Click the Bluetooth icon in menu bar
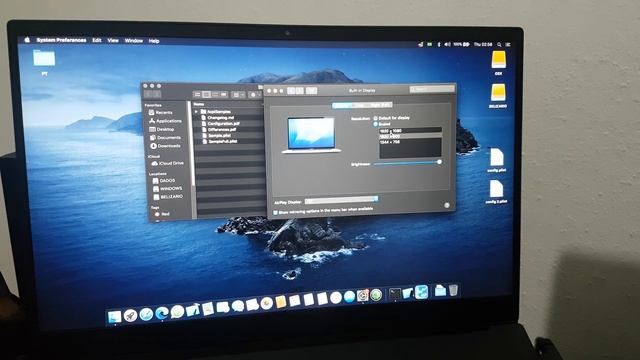This screenshot has height=360, width=640. coord(439,44)
